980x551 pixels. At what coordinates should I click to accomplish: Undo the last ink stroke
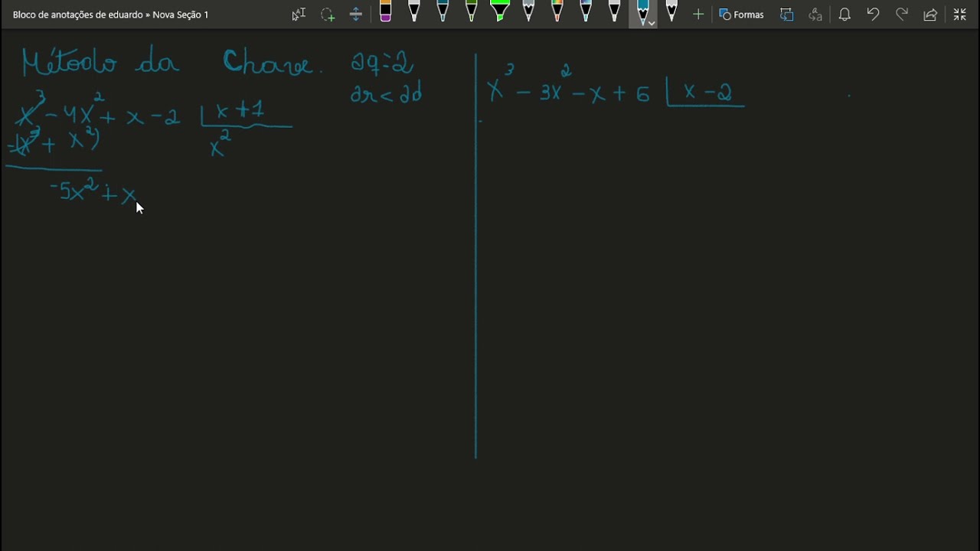point(873,15)
